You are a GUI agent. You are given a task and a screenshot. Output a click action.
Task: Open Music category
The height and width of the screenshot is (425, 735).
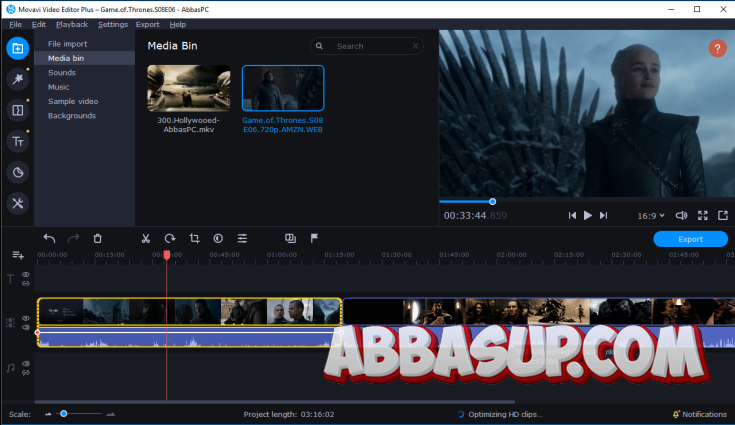(x=84, y=87)
